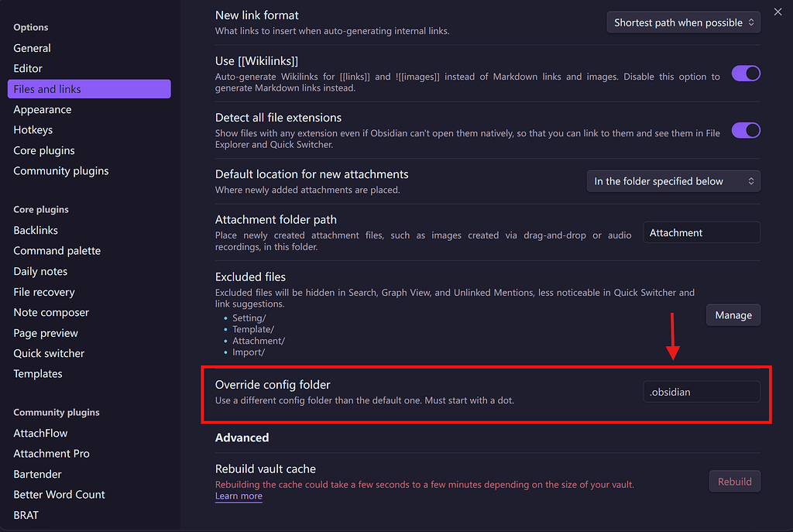Follow the Learn more link
The image size is (793, 532).
[x=238, y=496]
